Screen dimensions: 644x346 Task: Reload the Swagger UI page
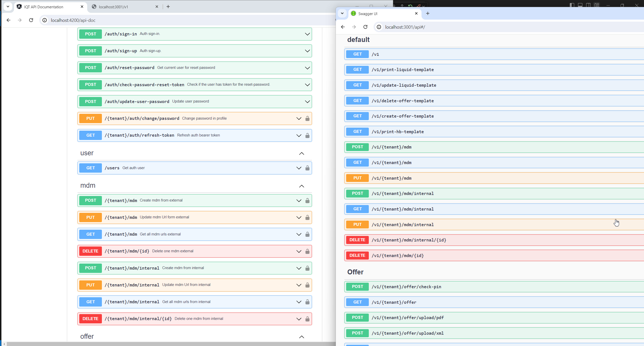pyautogui.click(x=365, y=27)
